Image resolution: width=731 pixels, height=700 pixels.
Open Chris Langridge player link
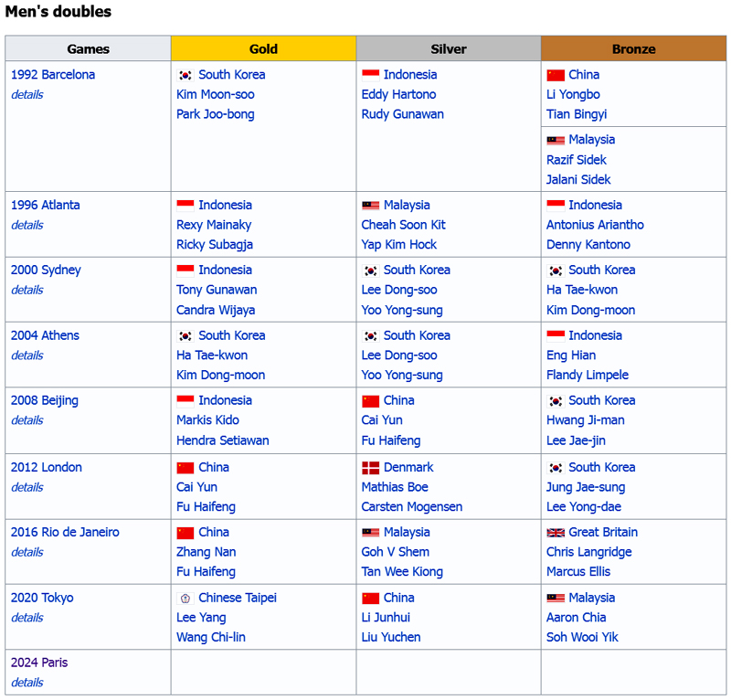point(588,552)
